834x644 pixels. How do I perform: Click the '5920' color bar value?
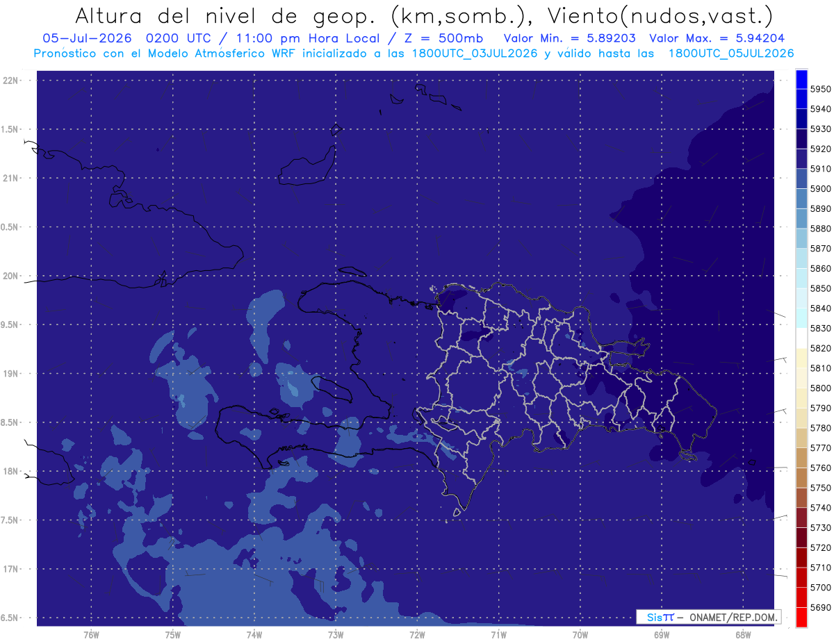point(820,149)
